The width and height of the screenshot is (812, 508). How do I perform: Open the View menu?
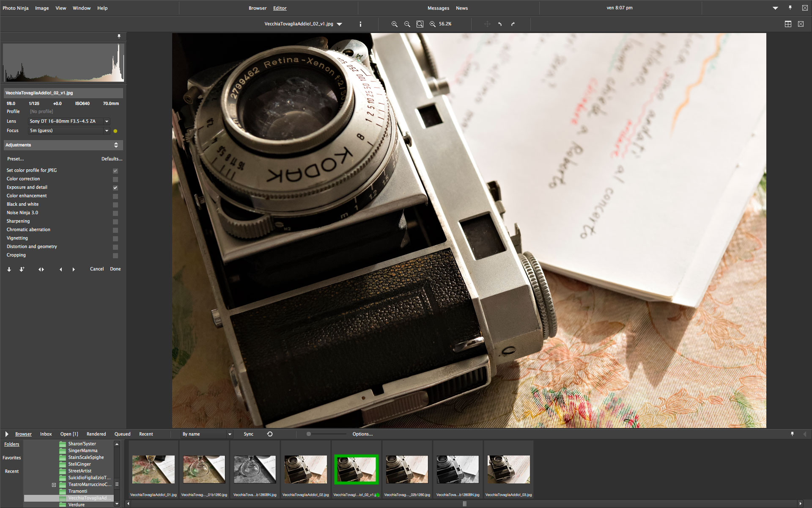61,8
